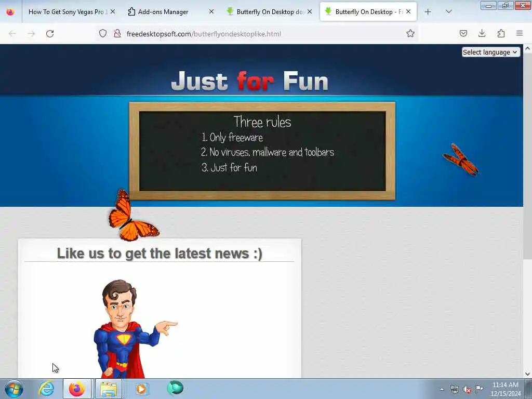Click the Just for Fun site logo
Viewport: 532px width, 399px height.
[250, 81]
